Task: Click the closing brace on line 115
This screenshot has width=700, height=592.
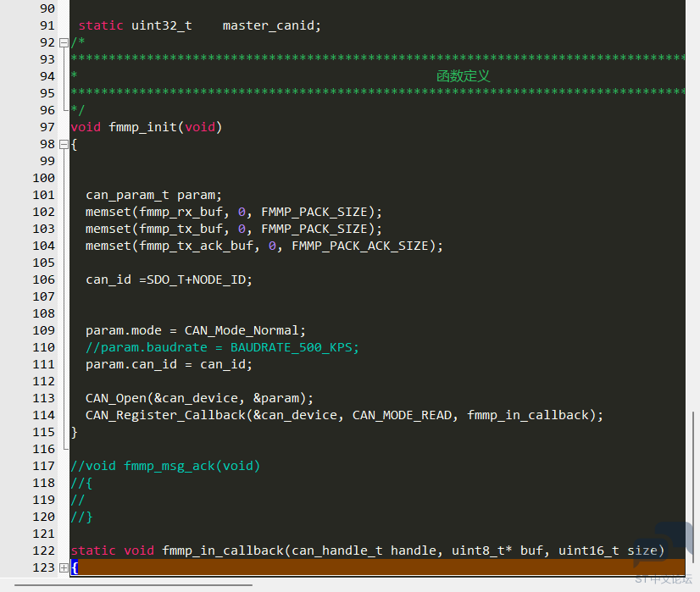Action: click(74, 432)
